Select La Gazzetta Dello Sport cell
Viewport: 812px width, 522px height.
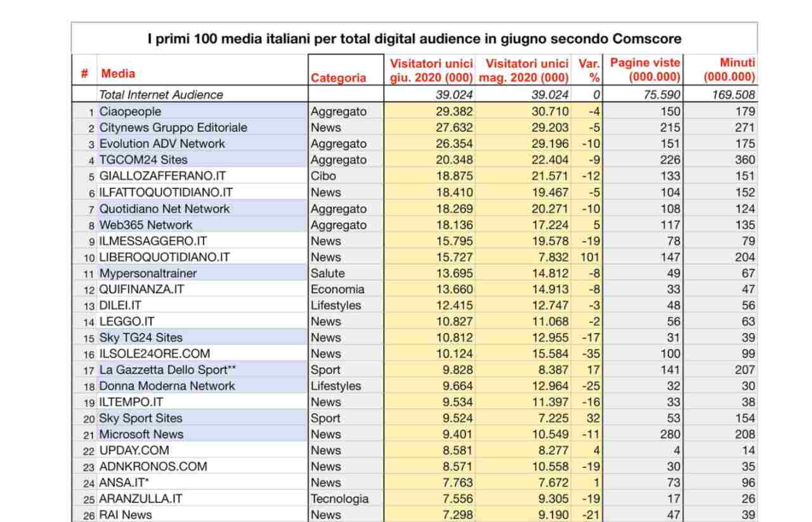pos(167,370)
